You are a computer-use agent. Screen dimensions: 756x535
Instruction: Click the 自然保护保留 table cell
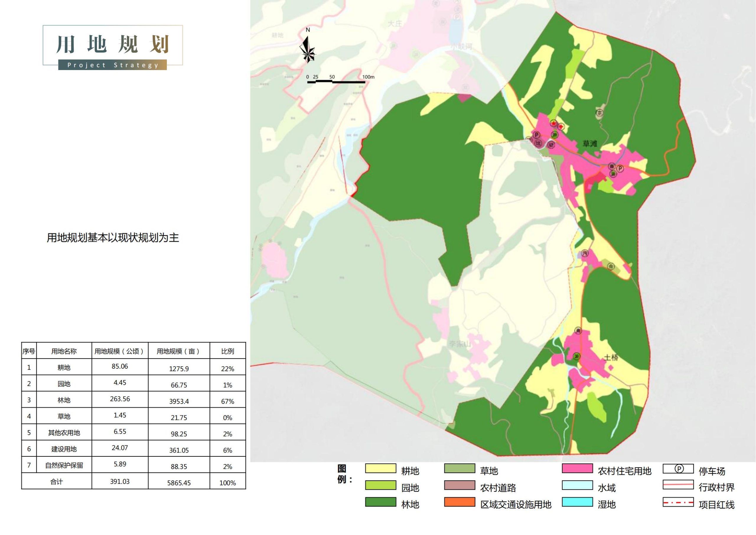pyautogui.click(x=64, y=465)
